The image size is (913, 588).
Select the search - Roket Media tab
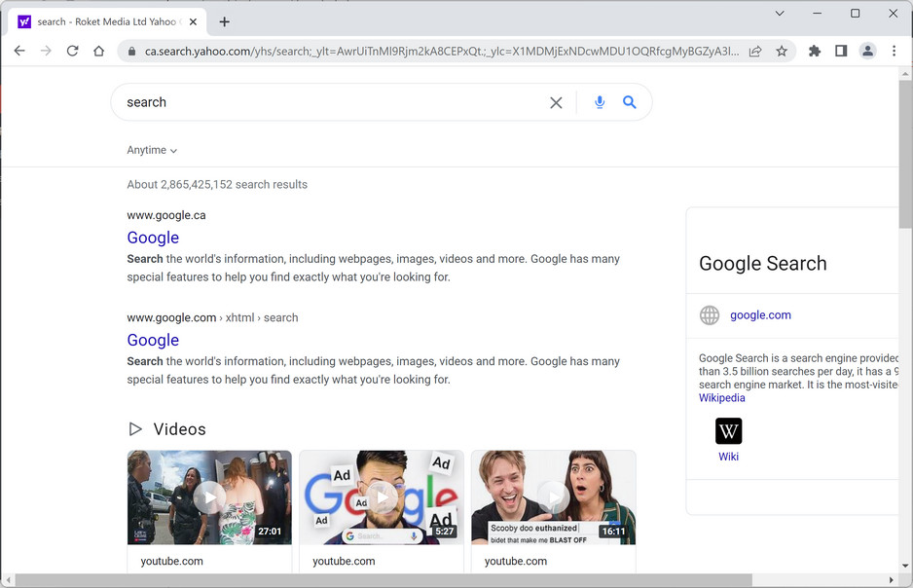pyautogui.click(x=107, y=22)
